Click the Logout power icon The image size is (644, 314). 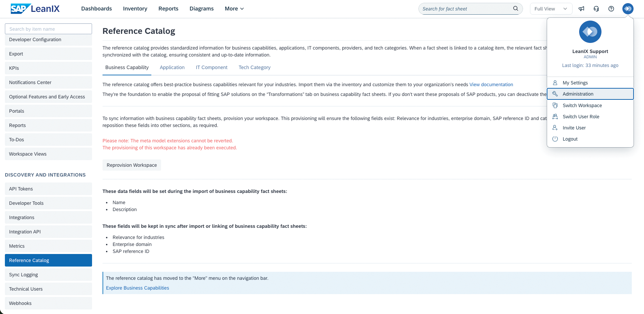(x=555, y=139)
